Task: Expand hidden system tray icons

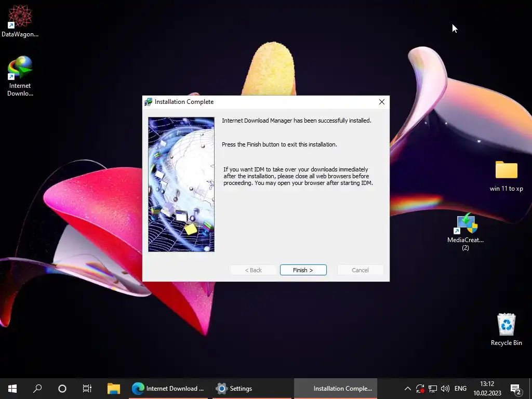Action: [x=408, y=389]
